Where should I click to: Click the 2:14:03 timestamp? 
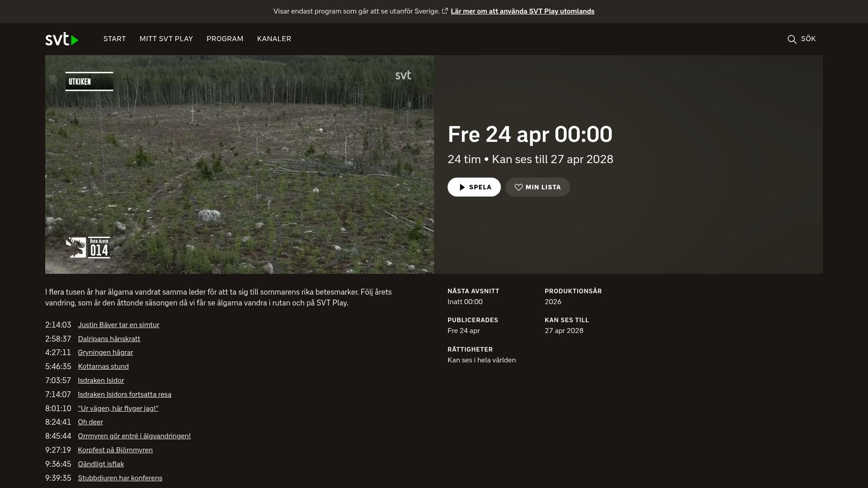(58, 325)
